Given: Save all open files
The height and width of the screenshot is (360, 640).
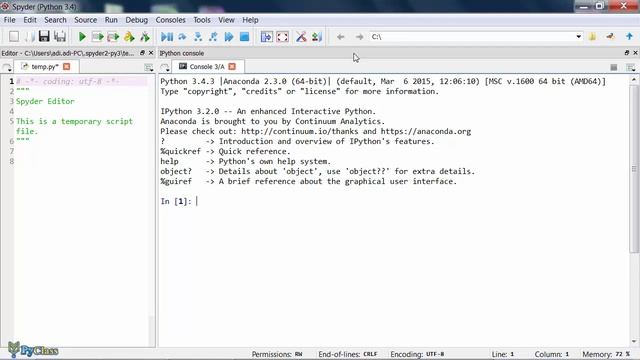Looking at the screenshot, I should click(60, 37).
